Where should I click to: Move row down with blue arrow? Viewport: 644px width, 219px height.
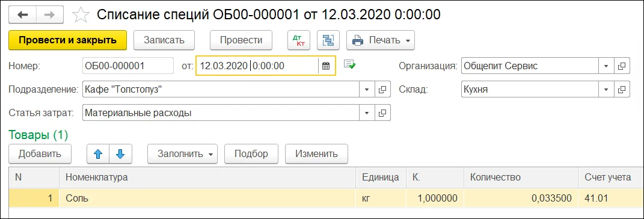click(x=120, y=154)
